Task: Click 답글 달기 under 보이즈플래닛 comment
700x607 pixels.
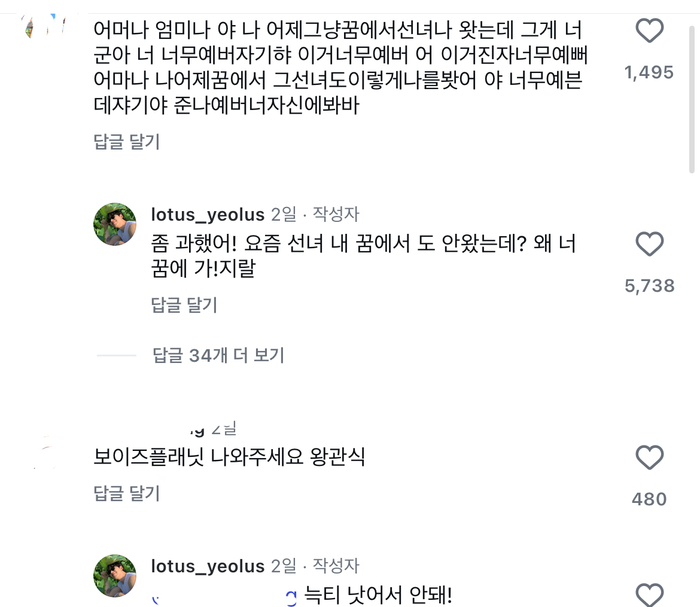Action: point(127,493)
